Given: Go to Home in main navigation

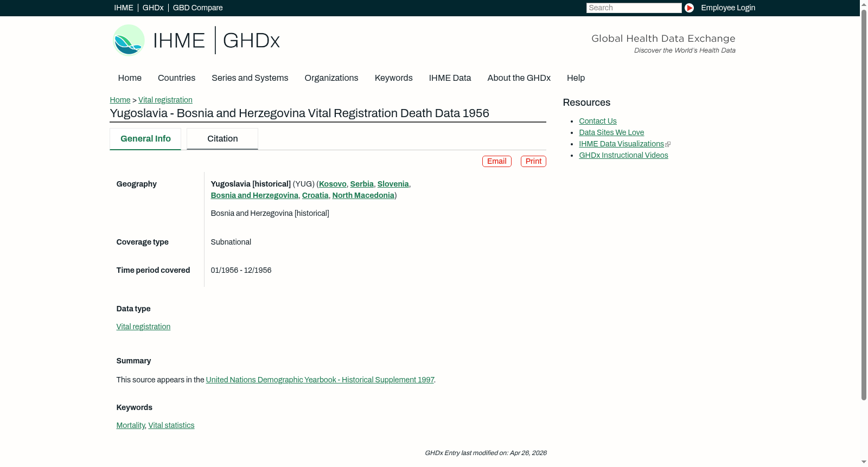Looking at the screenshot, I should coord(130,78).
